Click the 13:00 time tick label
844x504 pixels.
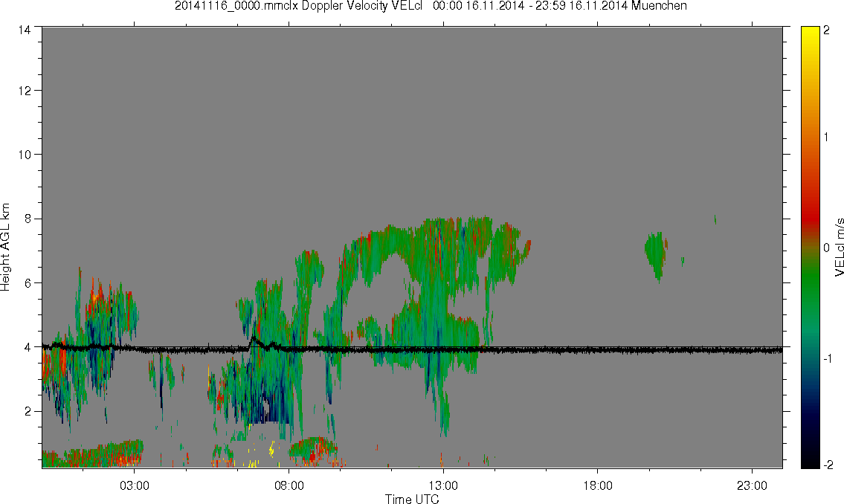coord(443,485)
